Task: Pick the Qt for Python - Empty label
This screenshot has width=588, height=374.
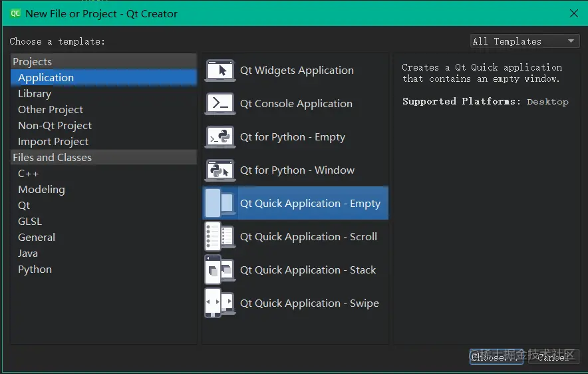Action: coord(293,137)
